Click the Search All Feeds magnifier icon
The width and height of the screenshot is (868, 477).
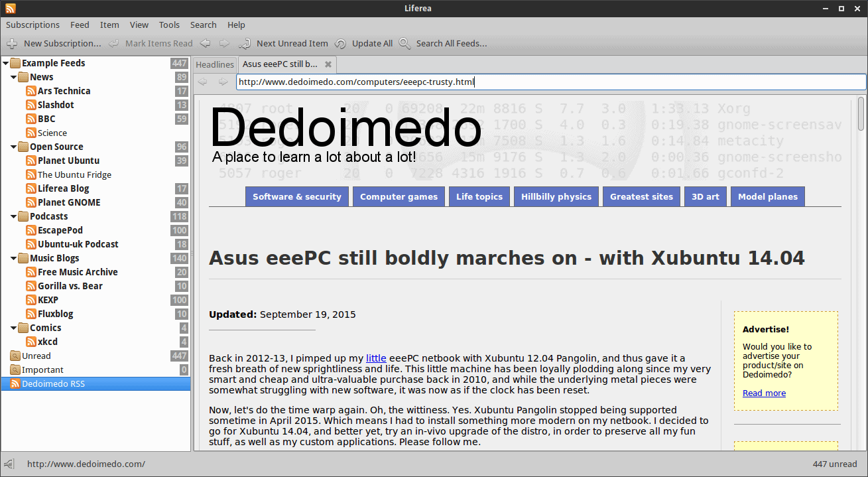(x=404, y=44)
